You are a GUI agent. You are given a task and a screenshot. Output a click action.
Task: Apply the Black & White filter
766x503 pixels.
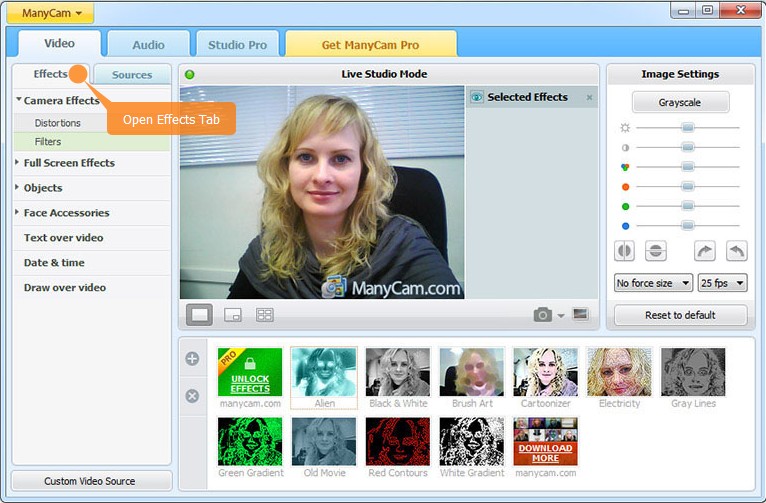[398, 372]
